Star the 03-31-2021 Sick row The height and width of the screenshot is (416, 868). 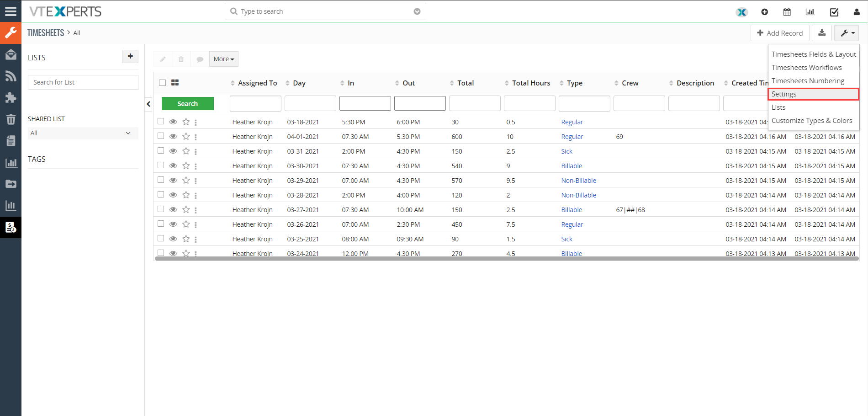tap(186, 151)
